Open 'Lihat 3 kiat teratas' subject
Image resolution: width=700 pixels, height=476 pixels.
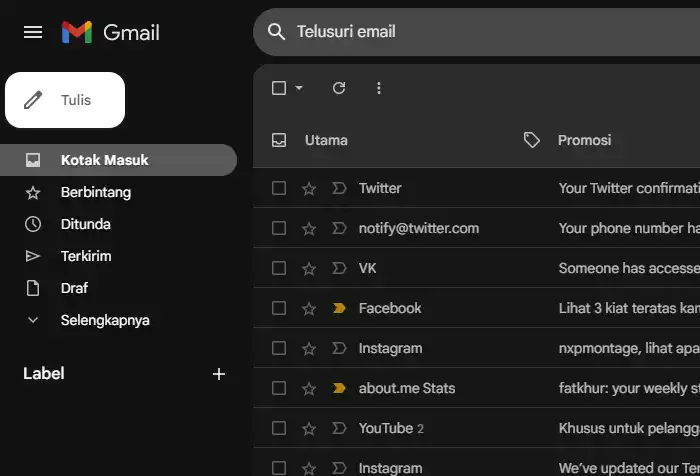click(x=629, y=308)
